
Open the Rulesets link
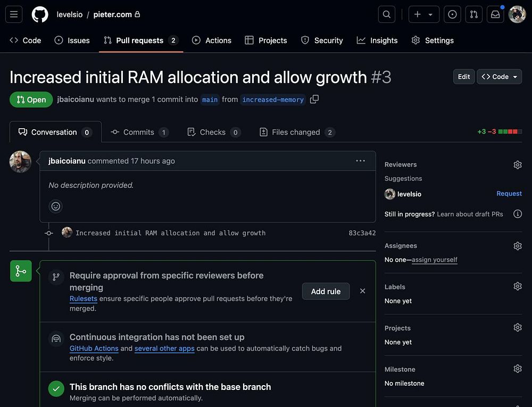tap(84, 299)
